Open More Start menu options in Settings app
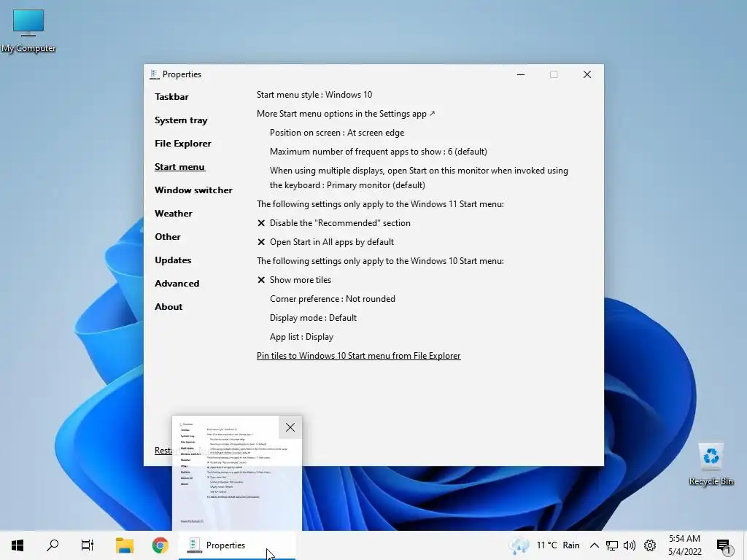747x560 pixels. point(346,114)
